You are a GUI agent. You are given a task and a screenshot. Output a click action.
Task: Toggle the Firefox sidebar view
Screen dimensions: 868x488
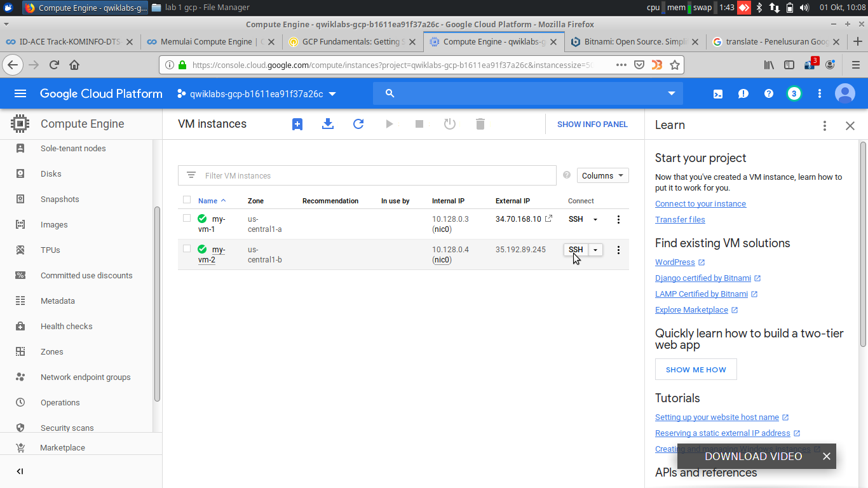pos(789,65)
